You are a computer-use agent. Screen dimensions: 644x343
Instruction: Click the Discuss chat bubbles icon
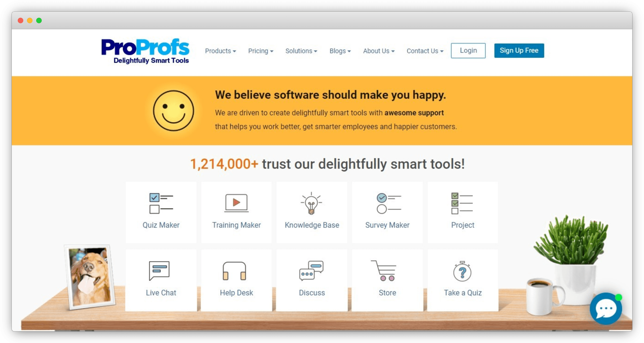(x=311, y=271)
